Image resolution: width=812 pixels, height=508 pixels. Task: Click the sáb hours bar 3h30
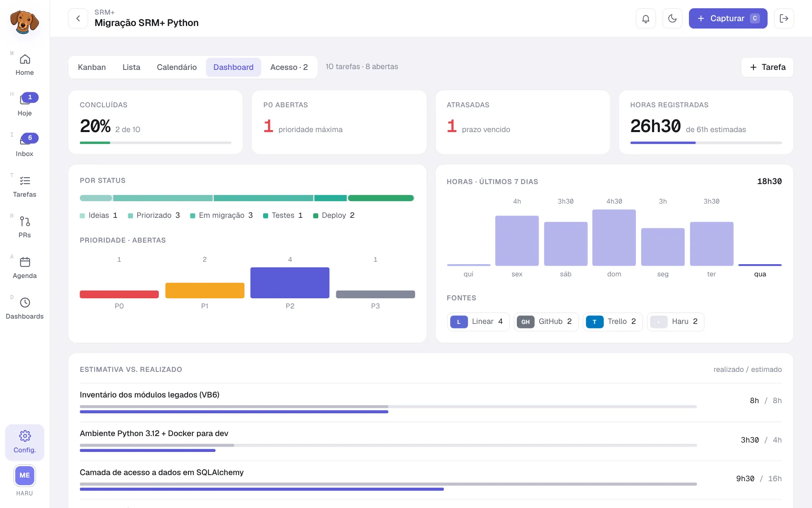click(566, 244)
